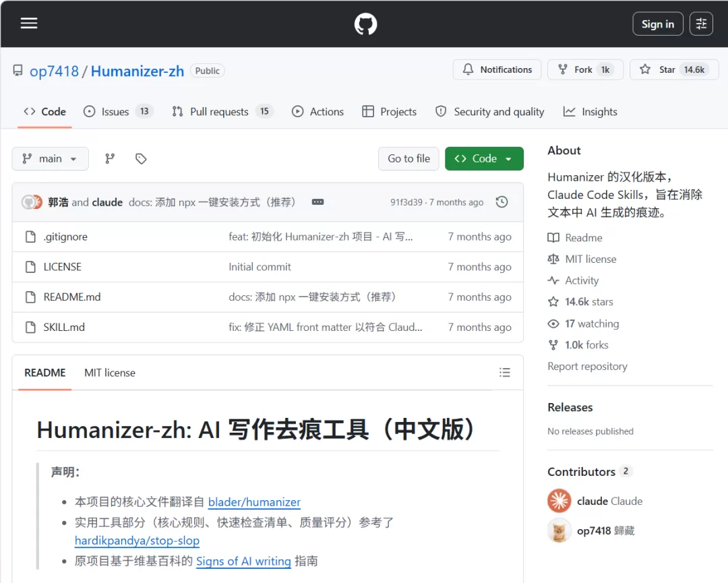728x583 pixels.
Task: Open the Insights tab
Action: (590, 112)
